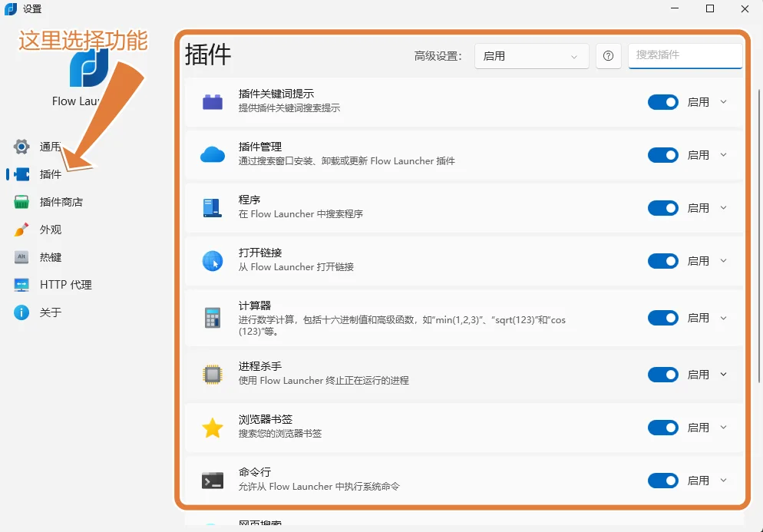Click the General settings gear icon

(x=21, y=147)
